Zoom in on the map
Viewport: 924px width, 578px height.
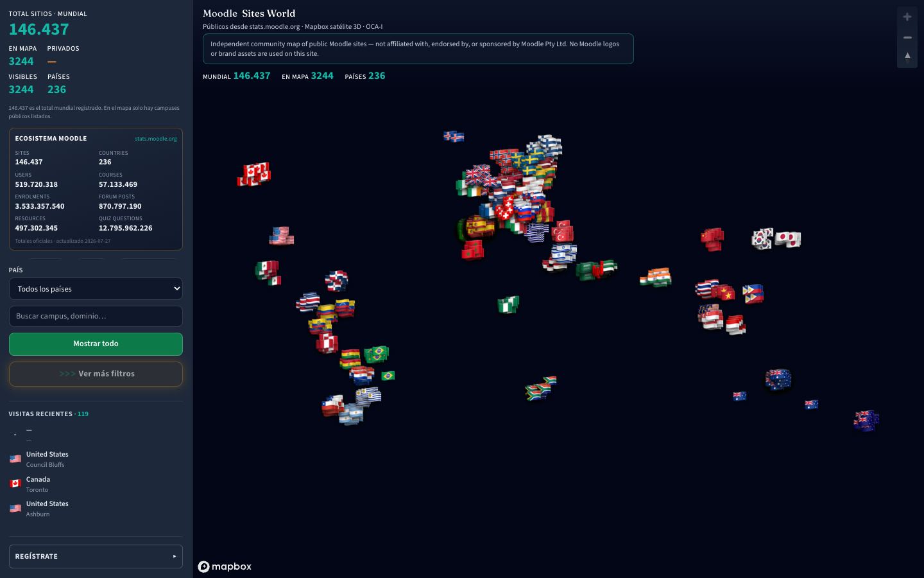907,17
